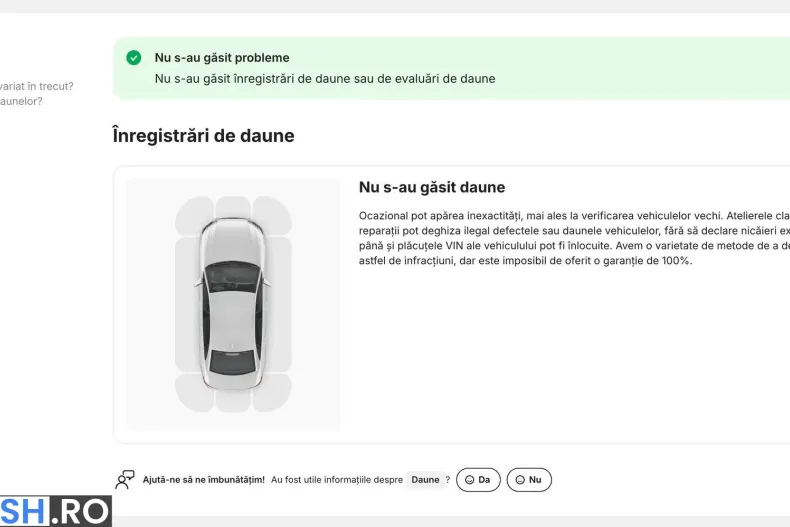Click the car front-center damage zone
The width and height of the screenshot is (790, 527).
[x=233, y=207]
